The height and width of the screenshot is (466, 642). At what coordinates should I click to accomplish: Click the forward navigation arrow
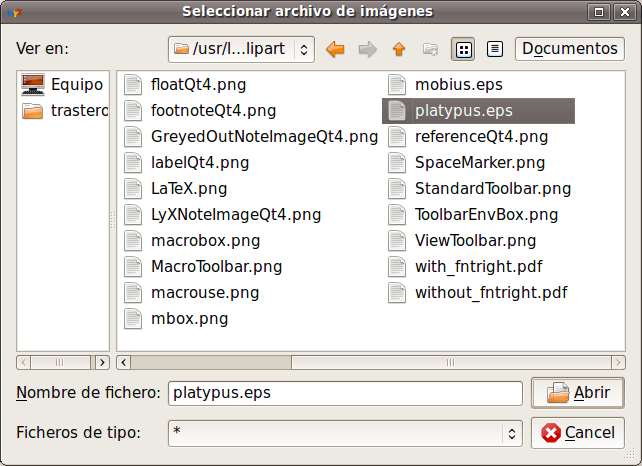367,49
